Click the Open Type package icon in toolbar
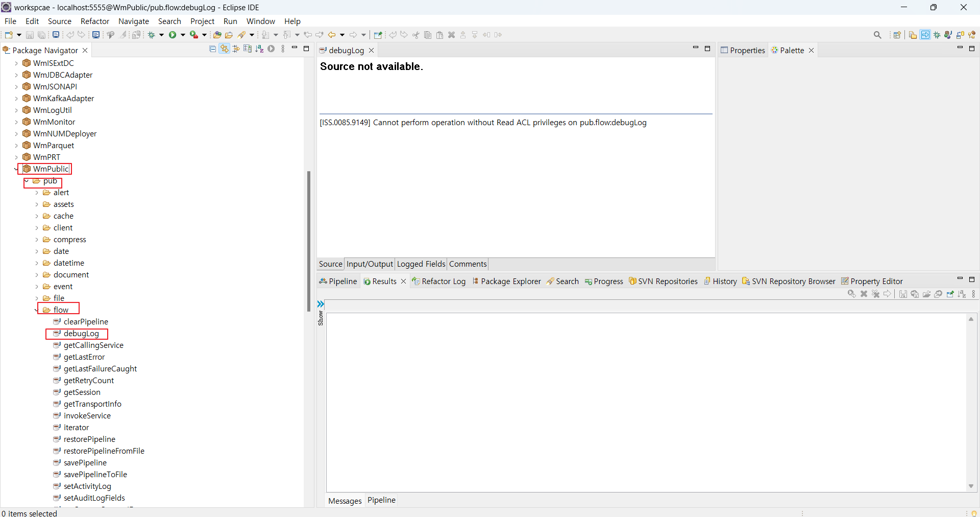The image size is (980, 517). (217, 35)
